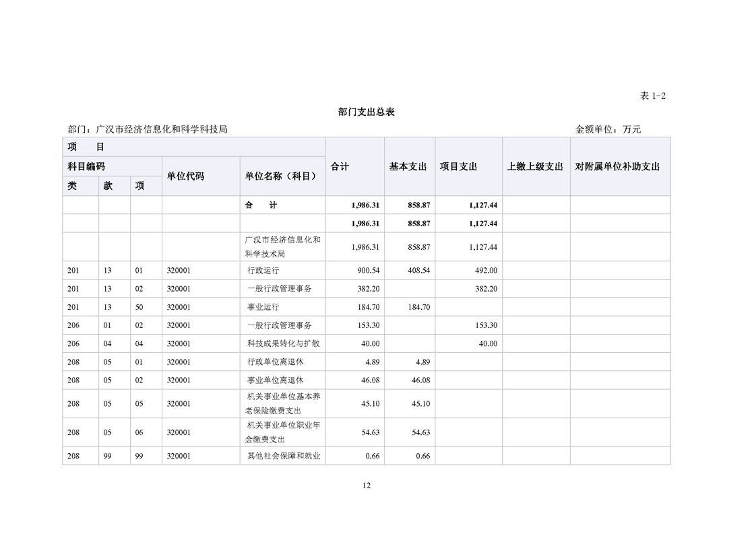Click the page number 12
The width and height of the screenshot is (756, 534).
[x=367, y=486]
